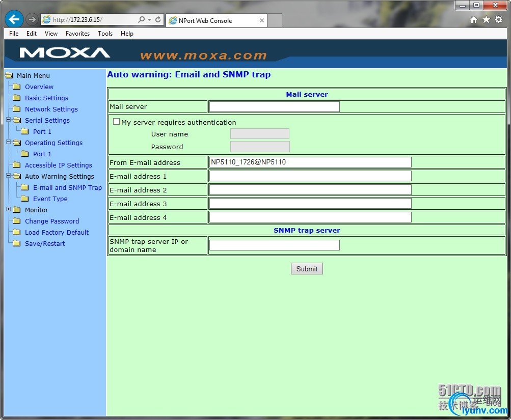Open the Accessible IP Settings link
This screenshot has width=511, height=420.
59,165
